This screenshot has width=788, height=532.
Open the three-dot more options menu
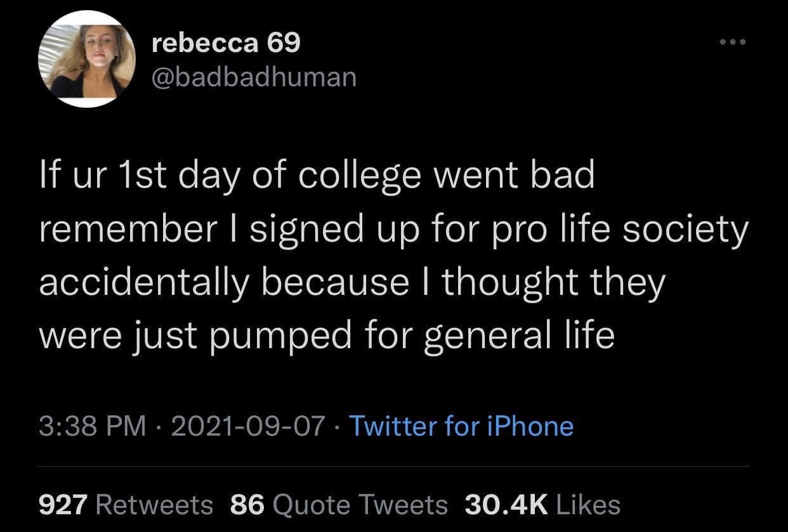733,43
